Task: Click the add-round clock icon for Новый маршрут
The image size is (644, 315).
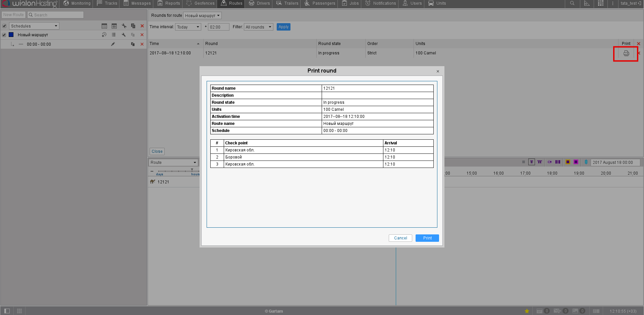Action: pyautogui.click(x=104, y=35)
